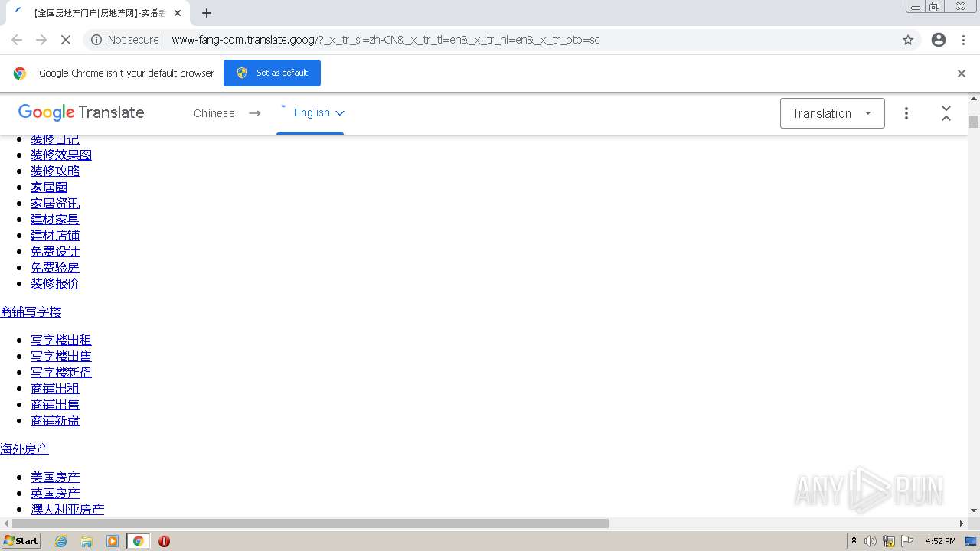Select the Chinese source language
Image resolution: width=980 pixels, height=551 pixels.
click(214, 113)
